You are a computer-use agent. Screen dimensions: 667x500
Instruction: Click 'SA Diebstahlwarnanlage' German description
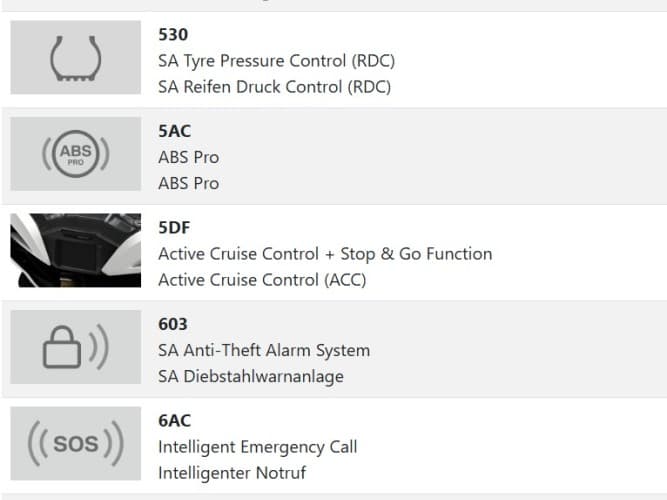[250, 376]
